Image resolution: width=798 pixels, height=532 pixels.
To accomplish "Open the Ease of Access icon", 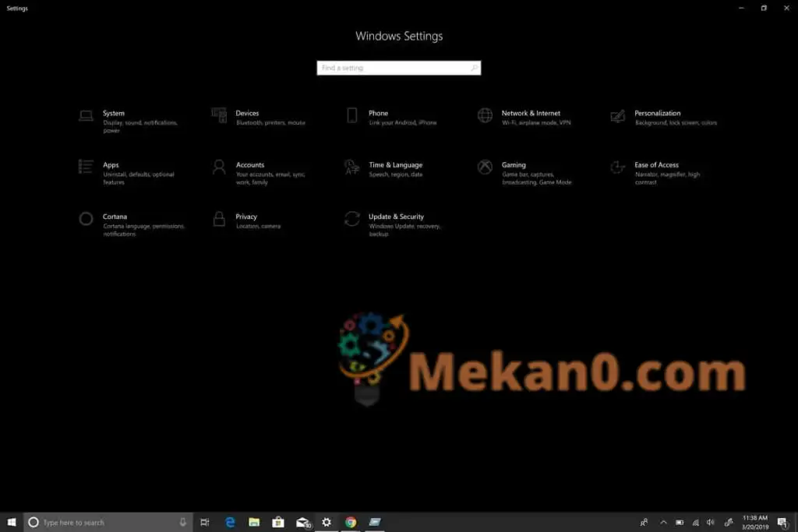I will 618,167.
